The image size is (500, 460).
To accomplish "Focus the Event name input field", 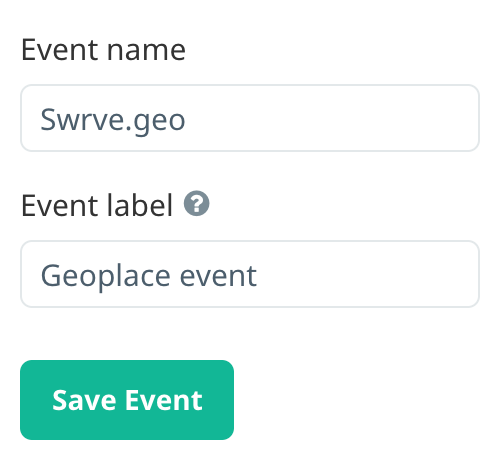I will point(250,118).
